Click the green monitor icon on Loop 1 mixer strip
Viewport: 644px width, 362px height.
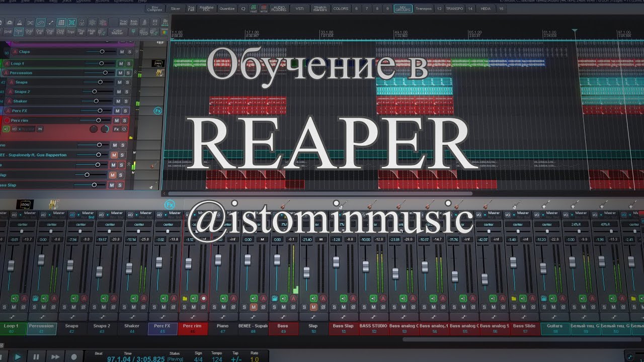(x=15, y=298)
